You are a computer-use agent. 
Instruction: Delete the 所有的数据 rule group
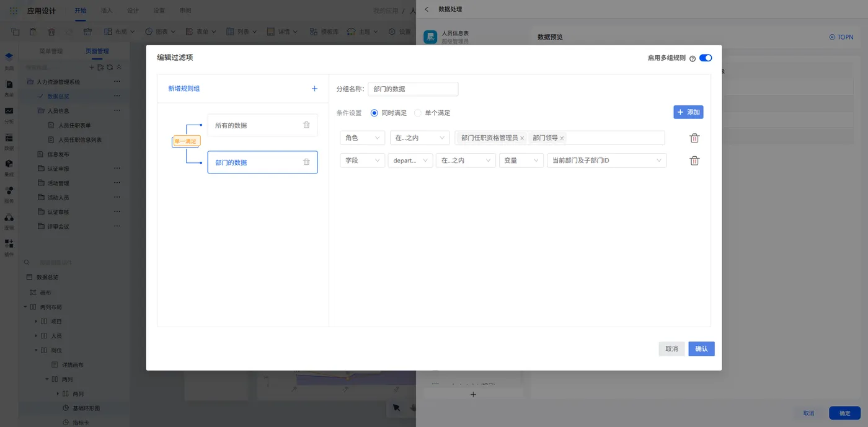pyautogui.click(x=306, y=125)
